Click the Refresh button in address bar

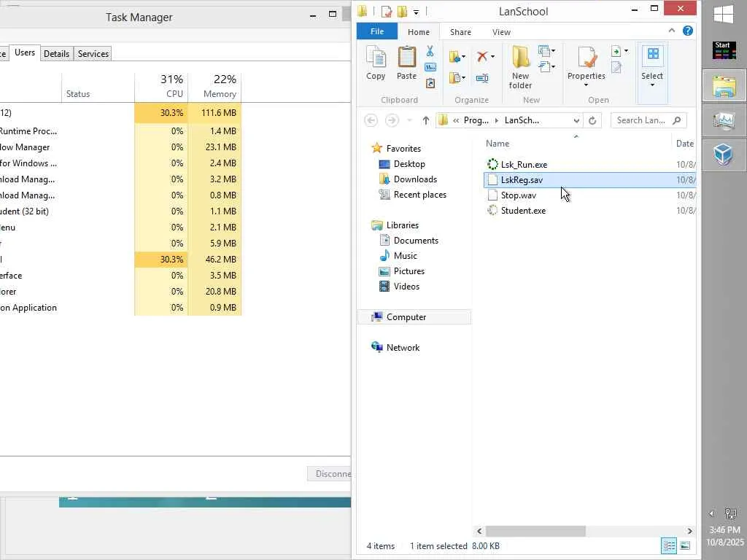tap(592, 120)
